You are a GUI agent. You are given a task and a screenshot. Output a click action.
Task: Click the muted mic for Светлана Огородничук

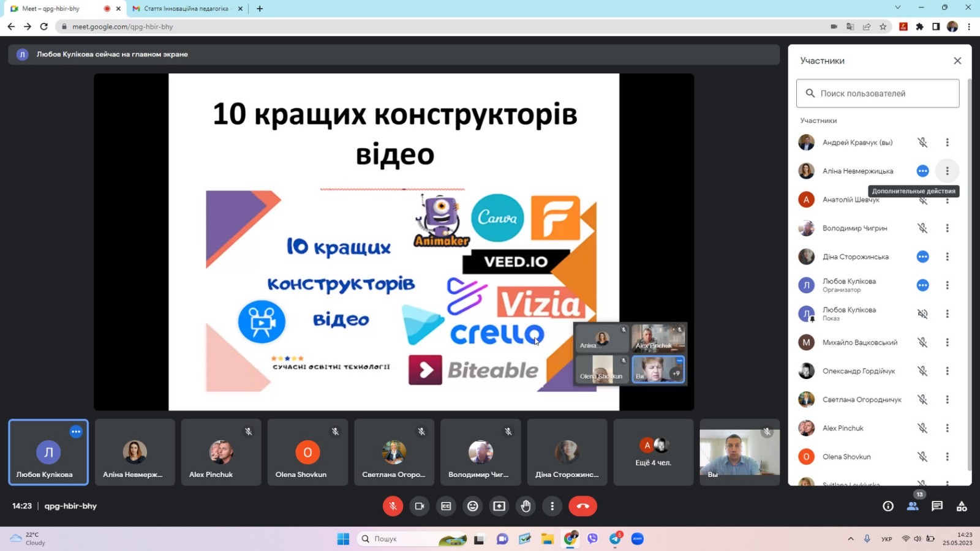coord(922,400)
